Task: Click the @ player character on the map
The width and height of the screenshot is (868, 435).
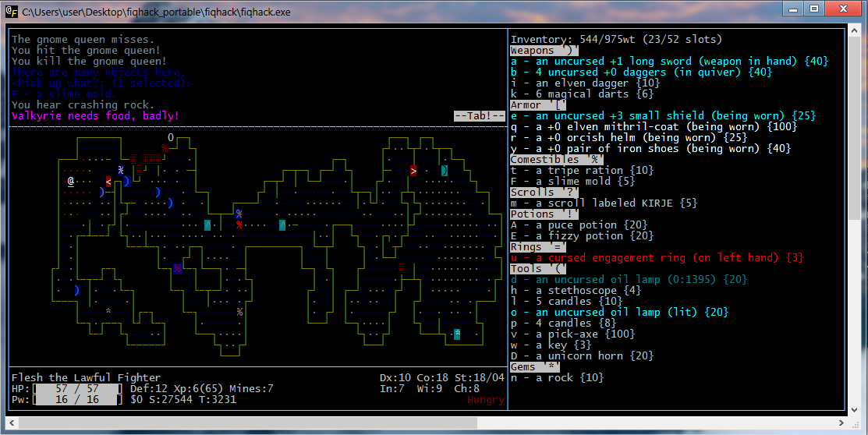Action: click(x=71, y=181)
